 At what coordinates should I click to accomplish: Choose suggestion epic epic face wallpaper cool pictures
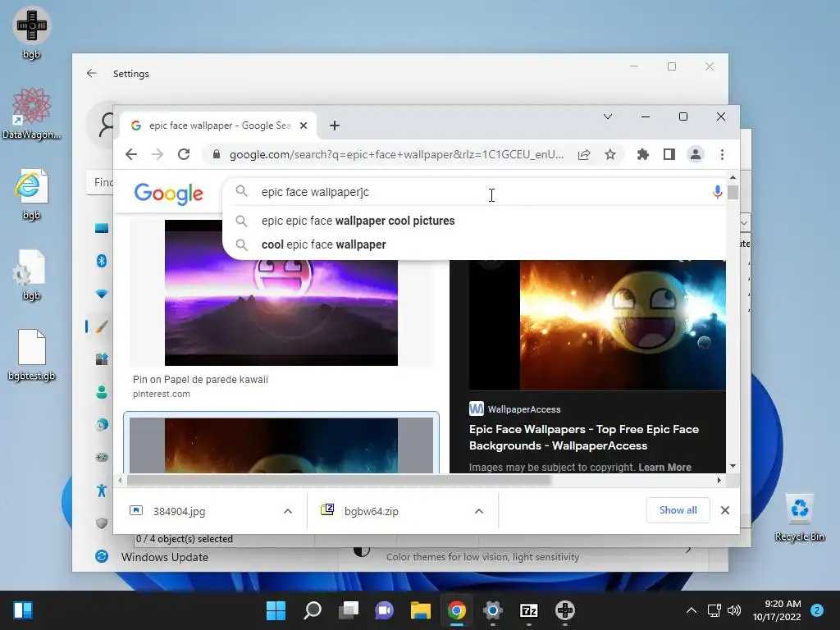pyautogui.click(x=358, y=221)
